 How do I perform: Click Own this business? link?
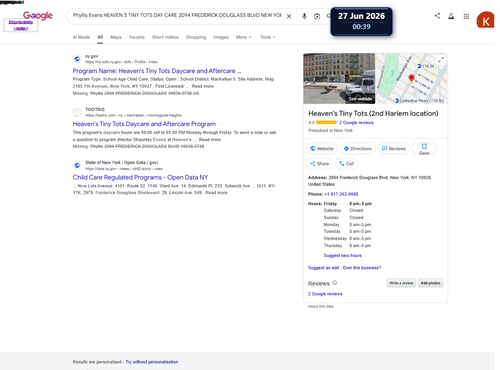point(362,268)
